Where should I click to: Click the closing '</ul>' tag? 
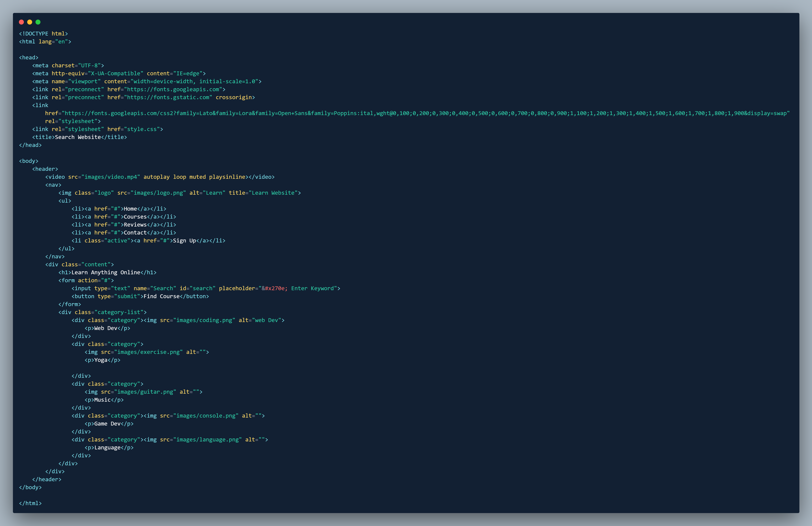(x=66, y=249)
